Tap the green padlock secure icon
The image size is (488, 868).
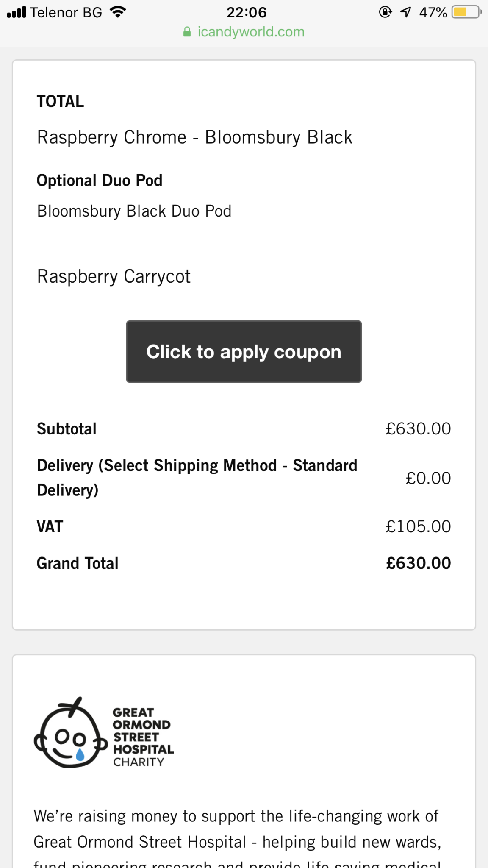187,32
